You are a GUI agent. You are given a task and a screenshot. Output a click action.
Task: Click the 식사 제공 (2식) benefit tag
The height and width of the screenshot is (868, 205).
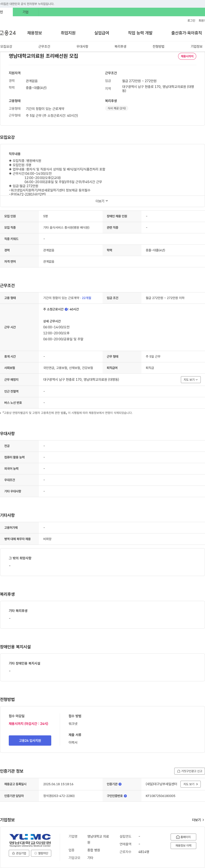click(x=116, y=108)
